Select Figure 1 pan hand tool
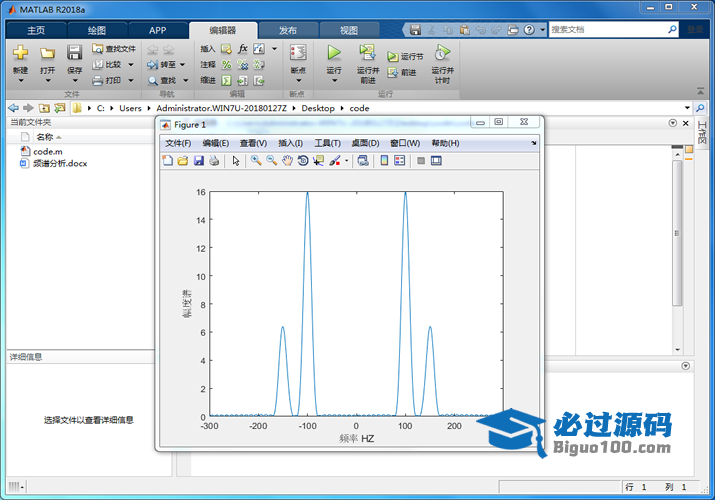The width and height of the screenshot is (715, 500). click(287, 160)
